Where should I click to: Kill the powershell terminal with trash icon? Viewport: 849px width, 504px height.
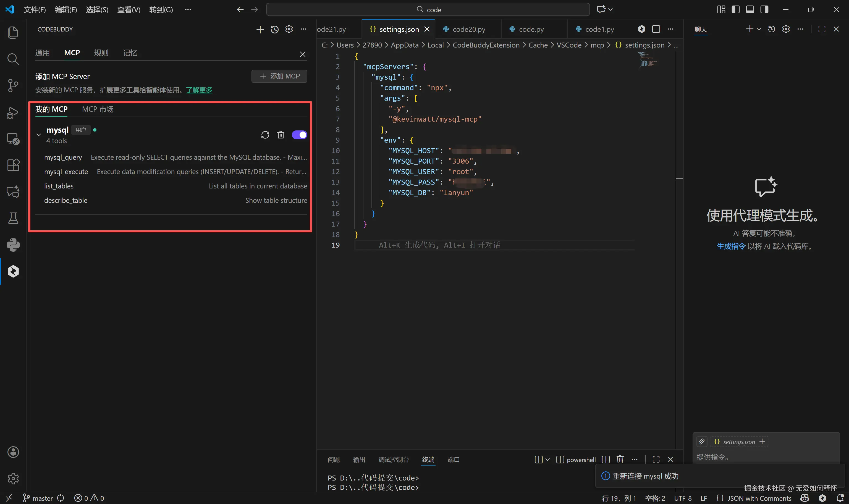tap(620, 459)
